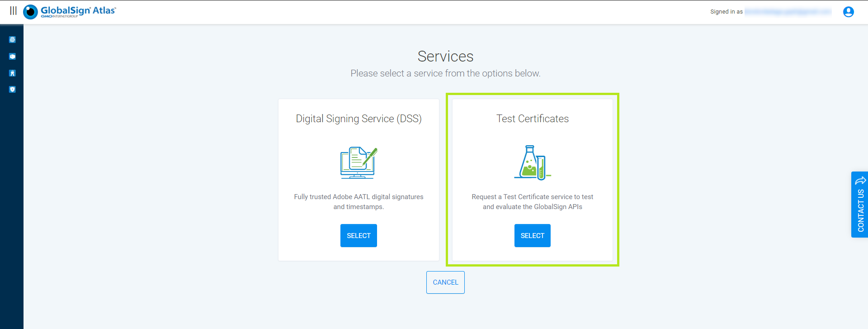Screen dimensions: 868x329
Task: Click the GlobalSign Atlas eye logo
Action: pos(30,12)
